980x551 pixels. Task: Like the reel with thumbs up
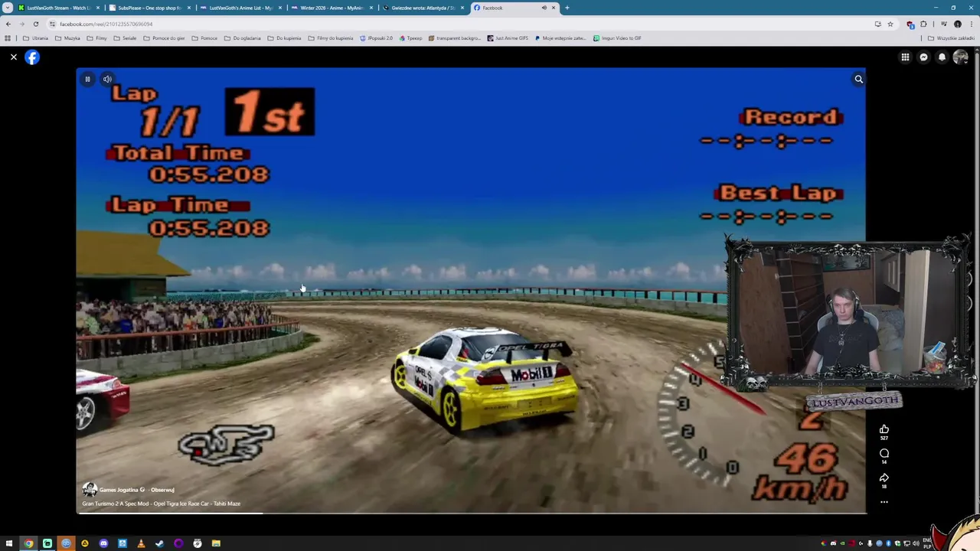coord(884,430)
